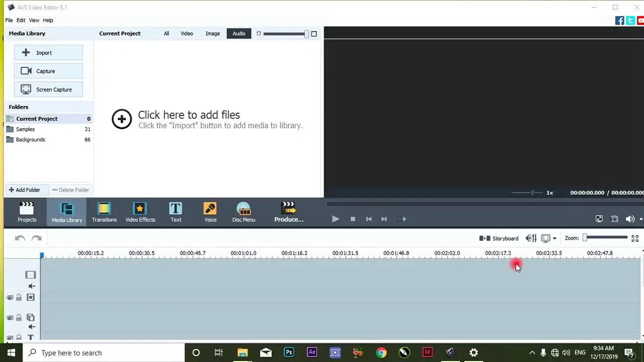Click the main video track icon
The width and height of the screenshot is (644, 362).
(x=31, y=275)
